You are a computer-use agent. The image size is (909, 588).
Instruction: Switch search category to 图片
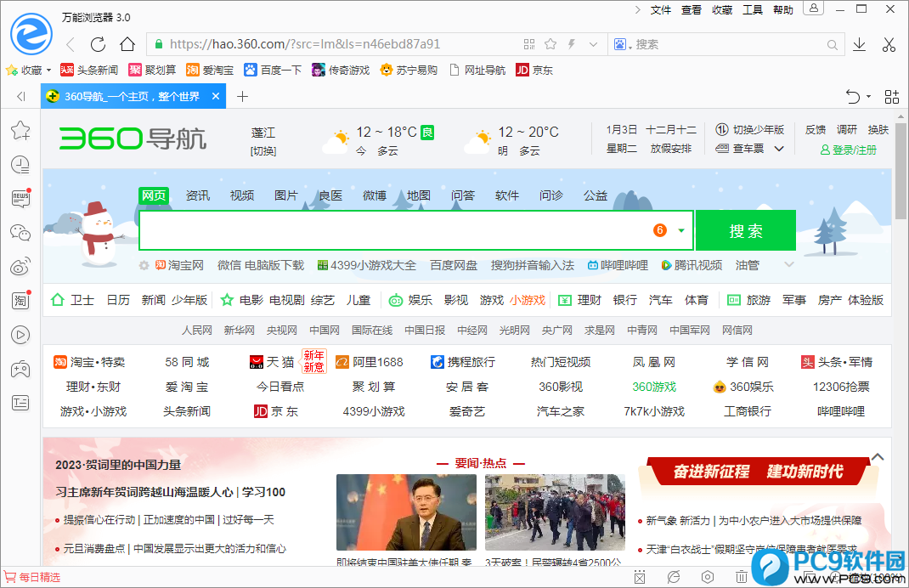[x=285, y=195]
